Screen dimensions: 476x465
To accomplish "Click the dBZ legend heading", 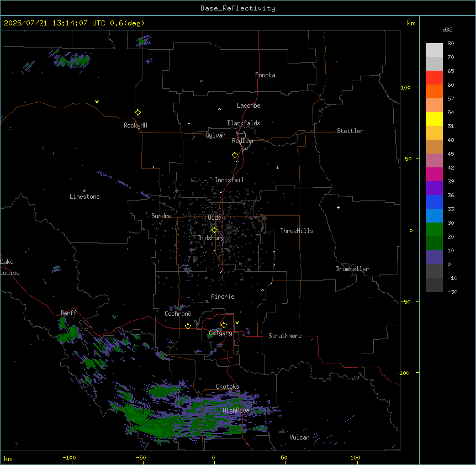I will click(447, 29).
